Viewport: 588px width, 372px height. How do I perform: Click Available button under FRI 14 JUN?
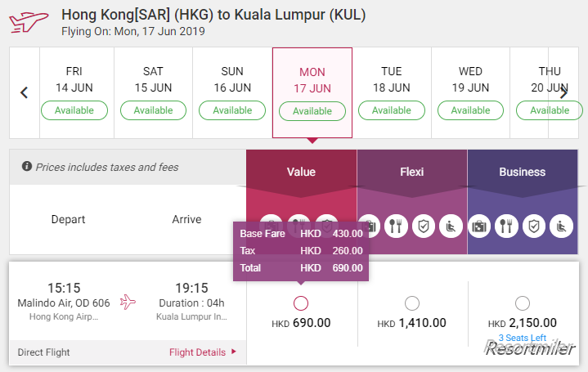(x=74, y=110)
